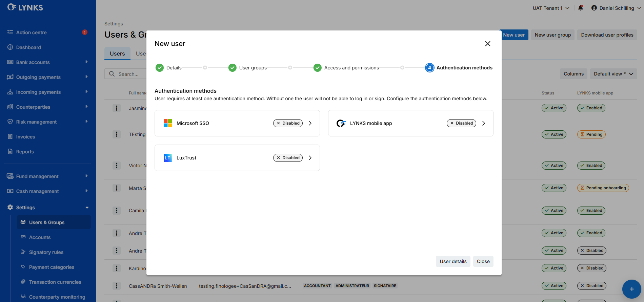The width and height of the screenshot is (644, 302).
Task: Click the New user group button
Action: [553, 35]
